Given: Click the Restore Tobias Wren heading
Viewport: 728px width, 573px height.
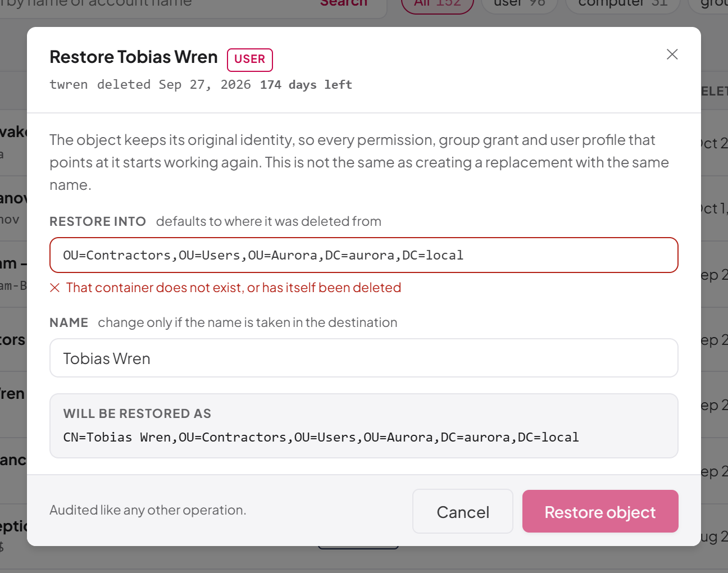Looking at the screenshot, I should [134, 57].
